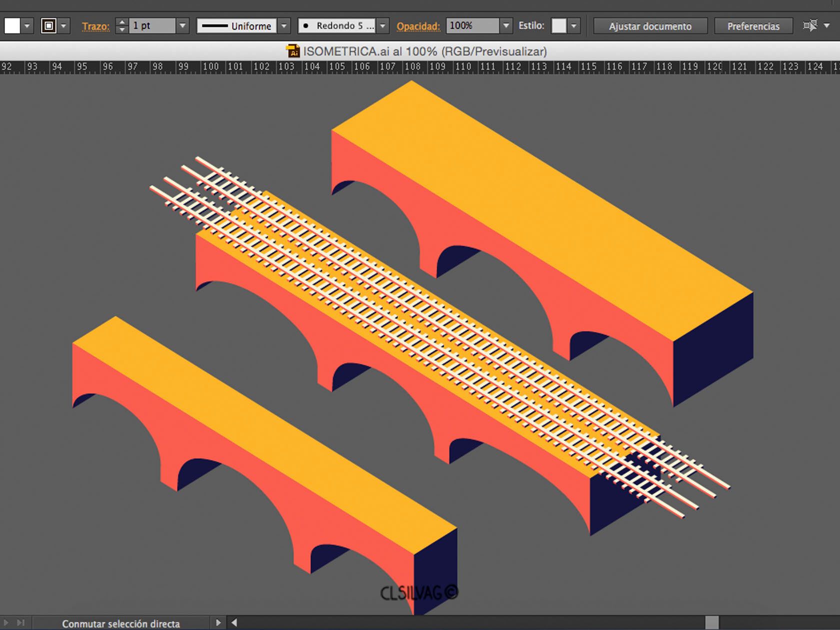Click the align-to-selection icon in control bar
Image resolution: width=840 pixels, height=630 pixels.
pyautogui.click(x=810, y=26)
